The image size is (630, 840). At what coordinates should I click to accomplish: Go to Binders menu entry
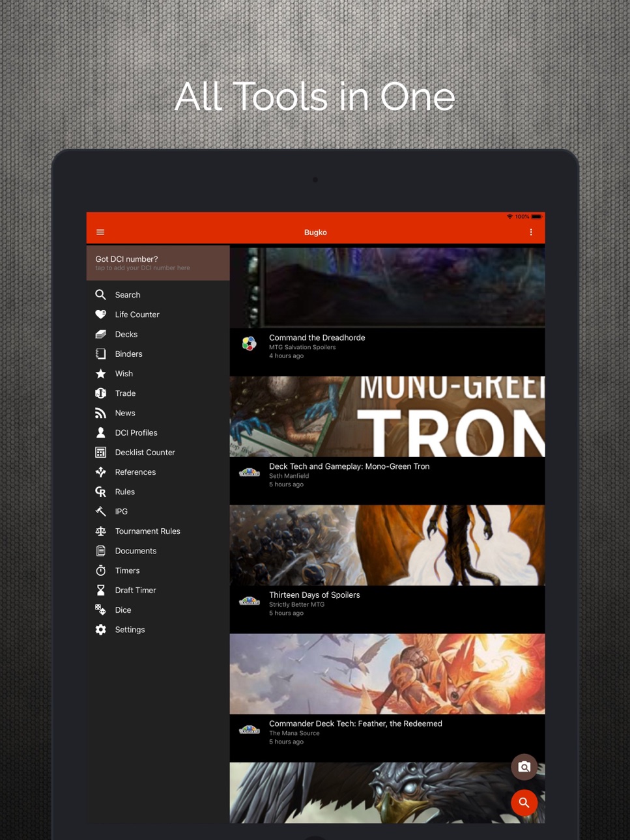click(x=128, y=354)
